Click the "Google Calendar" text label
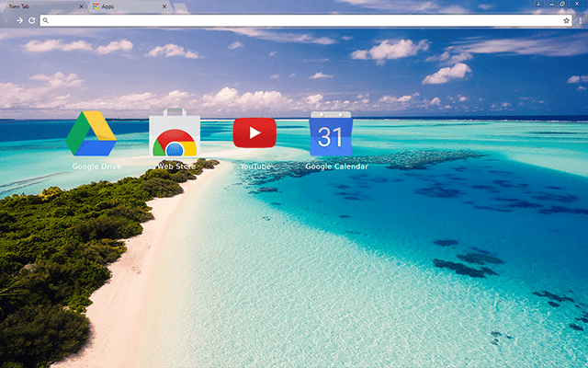Image resolution: width=588 pixels, height=368 pixels. tap(336, 167)
